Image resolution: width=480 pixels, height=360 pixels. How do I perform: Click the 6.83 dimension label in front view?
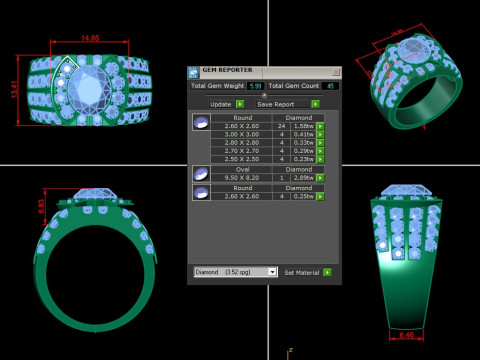[41, 206]
